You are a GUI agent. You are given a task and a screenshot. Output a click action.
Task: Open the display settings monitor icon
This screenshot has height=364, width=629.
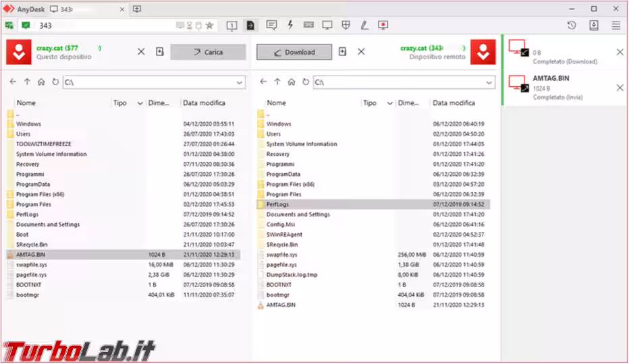point(327,25)
